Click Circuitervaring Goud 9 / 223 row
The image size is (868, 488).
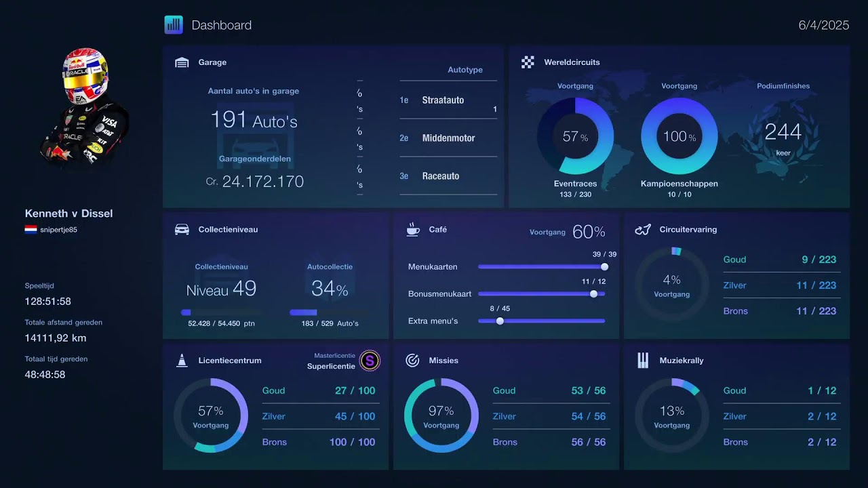click(x=782, y=260)
